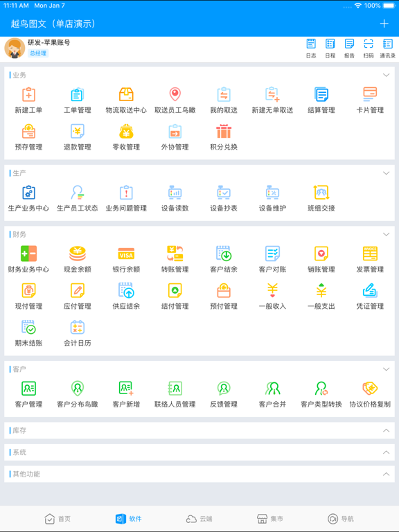Open 联络人员管理 icon
Image resolution: width=399 pixels, height=532 pixels.
[175, 389]
